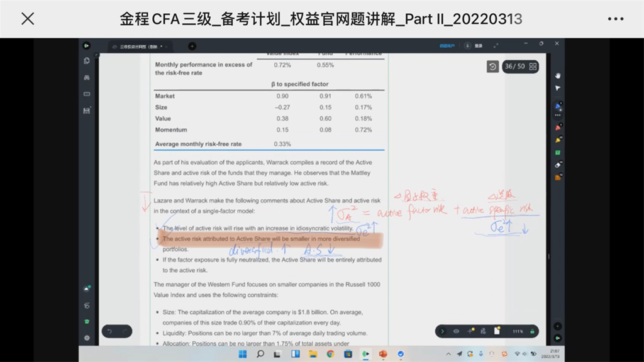Click the green play button at the toolbar bottom

pyautogui.click(x=557, y=338)
